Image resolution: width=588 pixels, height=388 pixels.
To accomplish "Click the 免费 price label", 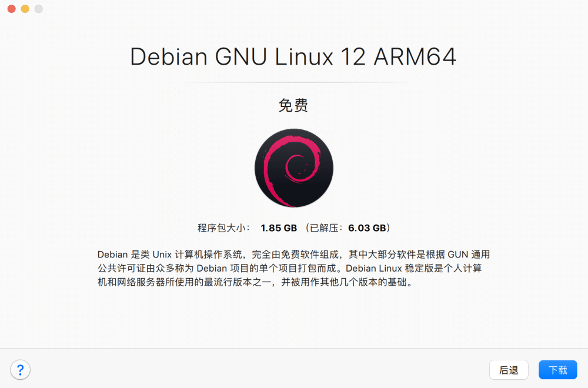I will 293,105.
